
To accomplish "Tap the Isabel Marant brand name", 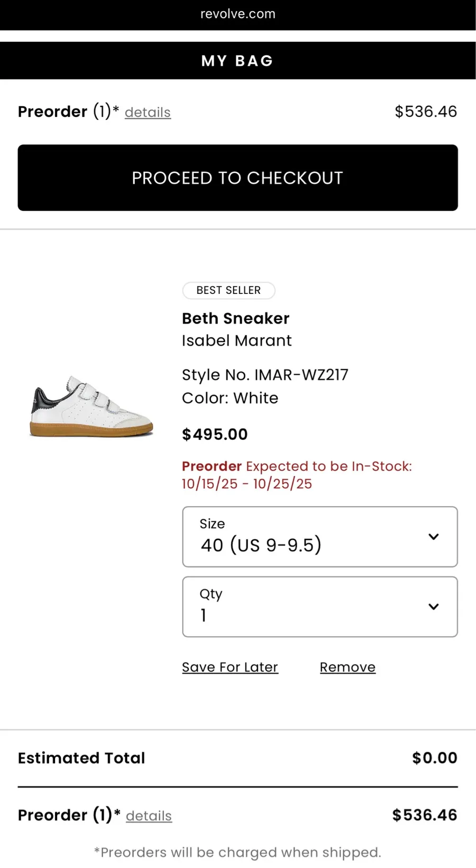I will [236, 340].
